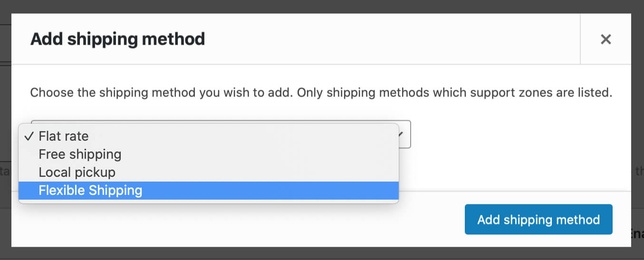Click the blue Add shipping method button
This screenshot has width=644, height=260.
point(538,220)
